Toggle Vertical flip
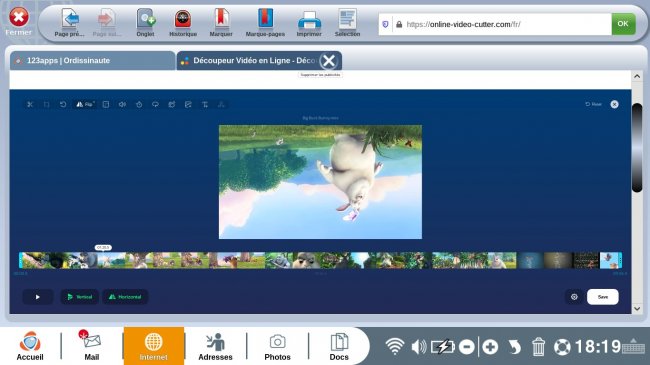Image resolution: width=650 pixels, height=365 pixels. [80, 297]
